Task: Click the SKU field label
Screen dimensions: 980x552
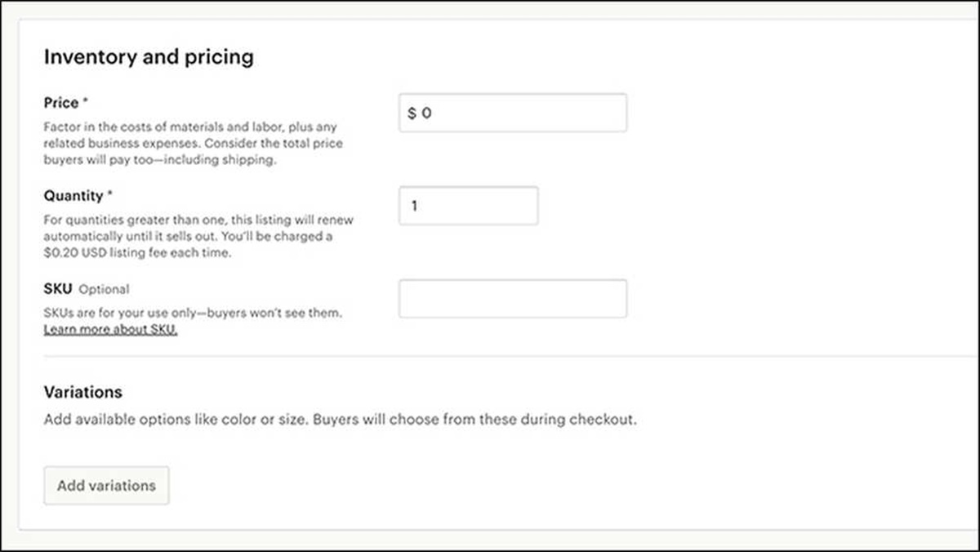Action: 58,289
